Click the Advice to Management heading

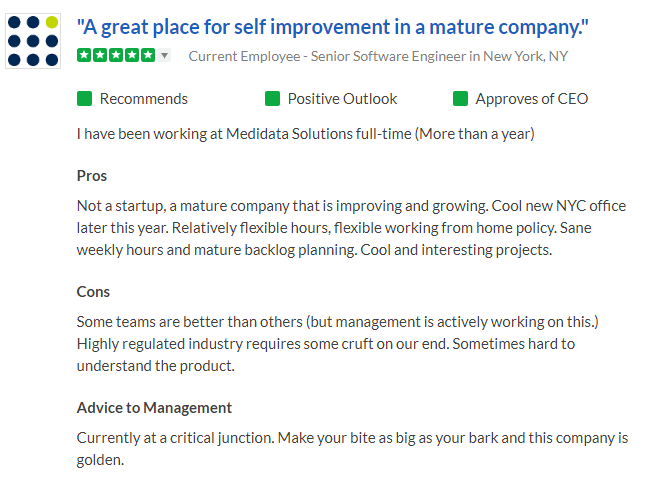(x=154, y=408)
